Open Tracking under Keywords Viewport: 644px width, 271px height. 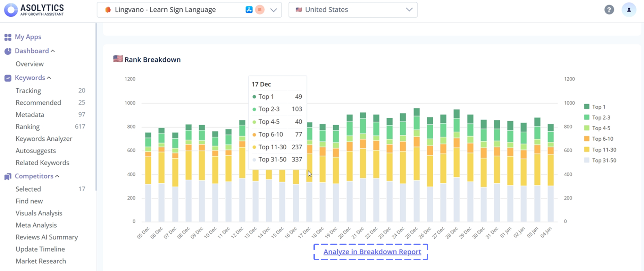(x=28, y=90)
